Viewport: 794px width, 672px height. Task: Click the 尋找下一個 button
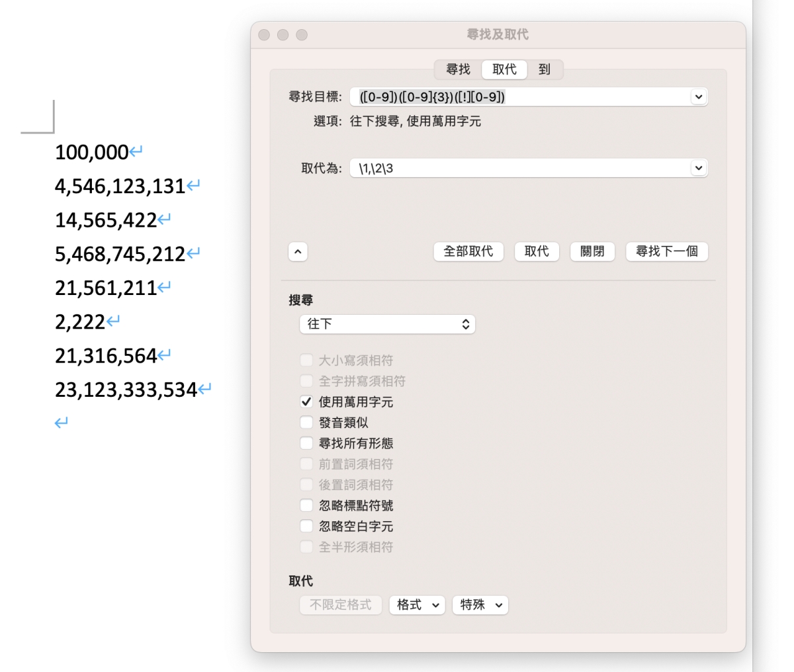(x=667, y=251)
